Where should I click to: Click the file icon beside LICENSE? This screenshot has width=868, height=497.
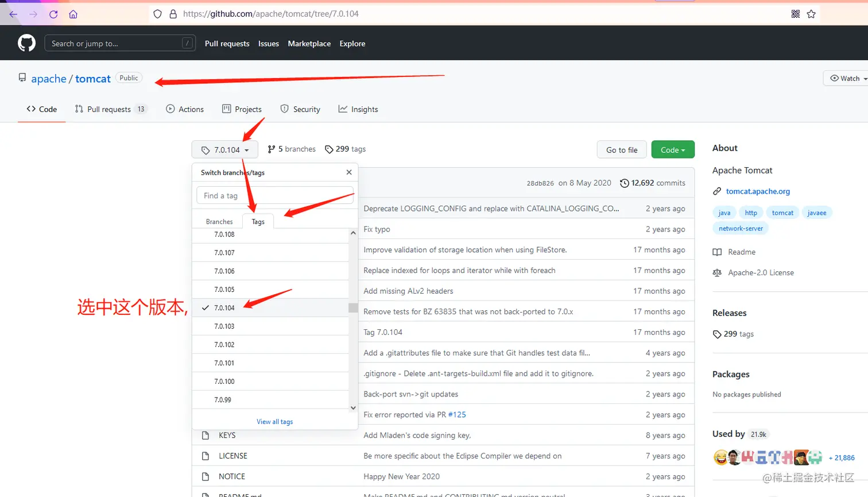point(206,456)
